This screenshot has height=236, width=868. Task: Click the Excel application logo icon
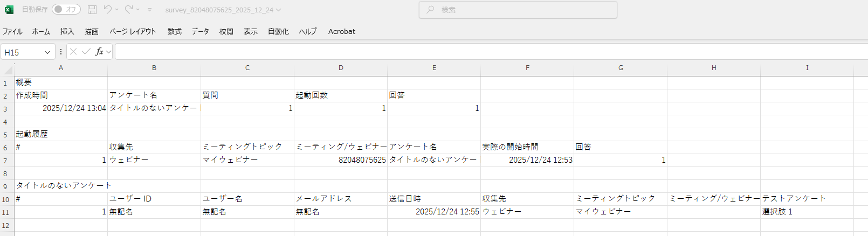pyautogui.click(x=9, y=10)
